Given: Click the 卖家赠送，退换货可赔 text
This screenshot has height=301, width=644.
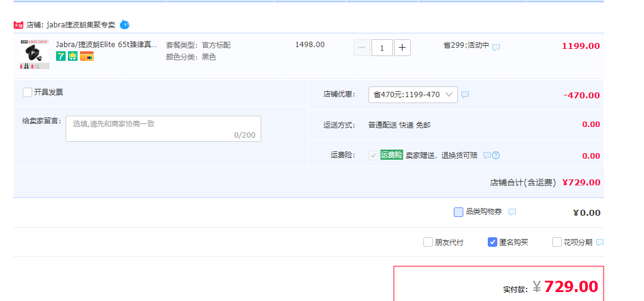Looking at the screenshot, I should 441,155.
